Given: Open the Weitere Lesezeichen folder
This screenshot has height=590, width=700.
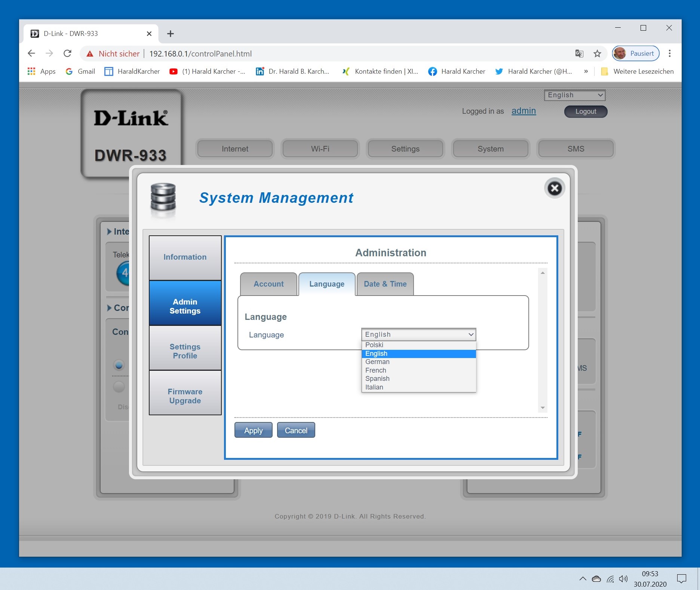Looking at the screenshot, I should point(637,71).
